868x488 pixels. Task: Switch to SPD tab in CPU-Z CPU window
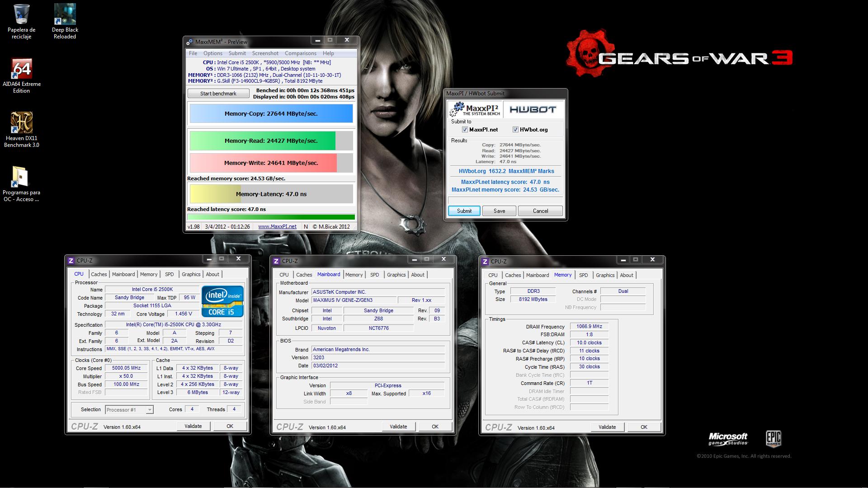pyautogui.click(x=170, y=274)
